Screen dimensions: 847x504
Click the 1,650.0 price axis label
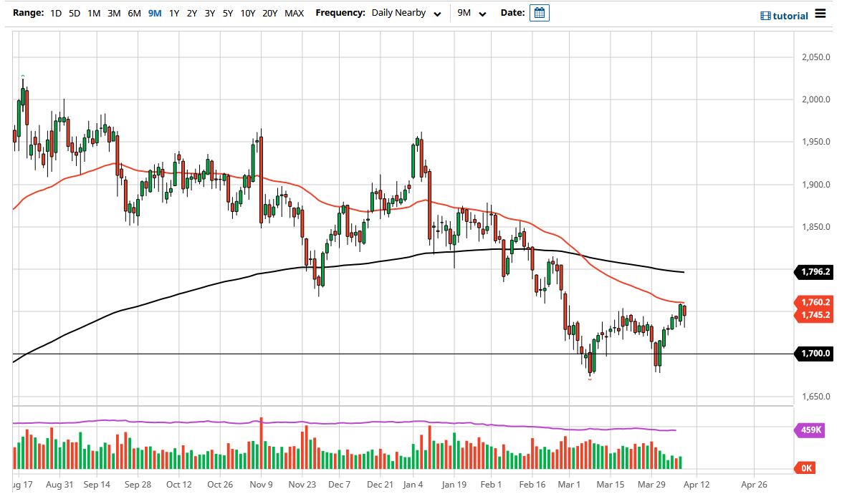(815, 397)
